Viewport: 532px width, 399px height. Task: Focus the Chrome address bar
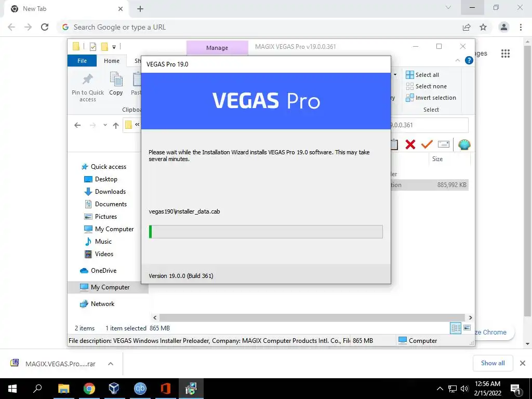(x=258, y=27)
